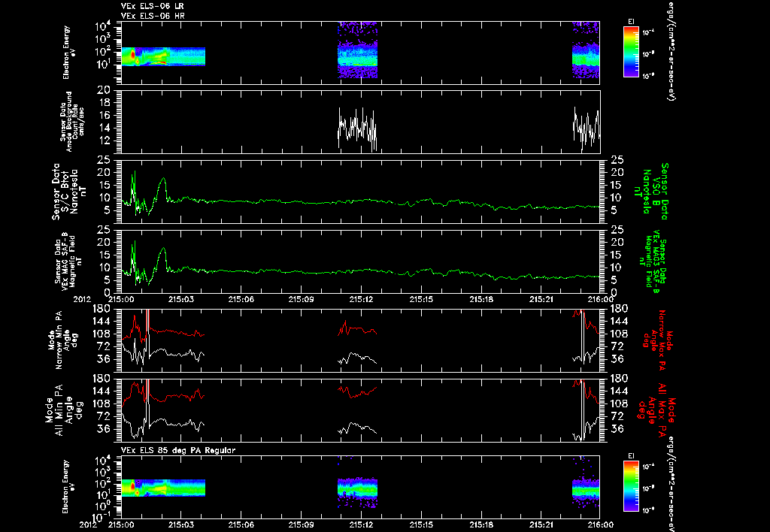Screen dimensions: 770x532
Task: Click the "EI" label above the upper color bar
Action: [x=631, y=22]
